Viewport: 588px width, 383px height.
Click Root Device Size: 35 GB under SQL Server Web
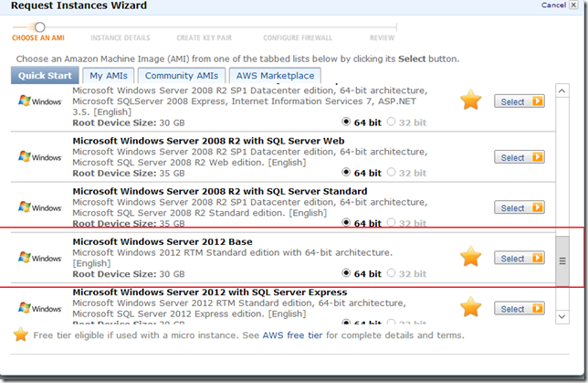129,174
